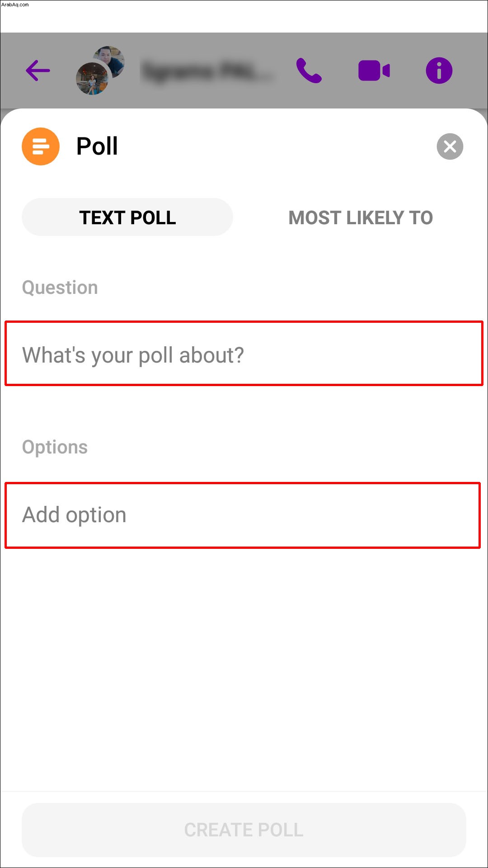Click the "Poll" heading text
Screen dimensions: 488x868
click(x=97, y=146)
